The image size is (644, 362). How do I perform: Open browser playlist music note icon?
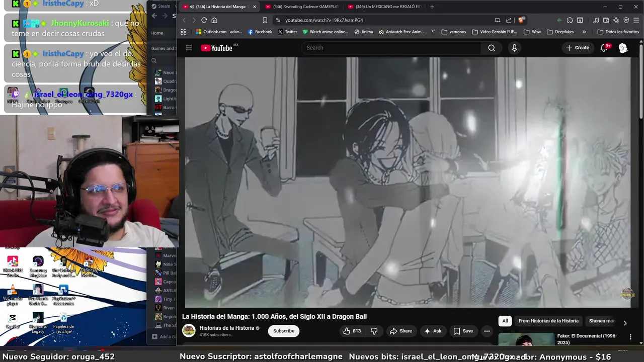click(596, 20)
